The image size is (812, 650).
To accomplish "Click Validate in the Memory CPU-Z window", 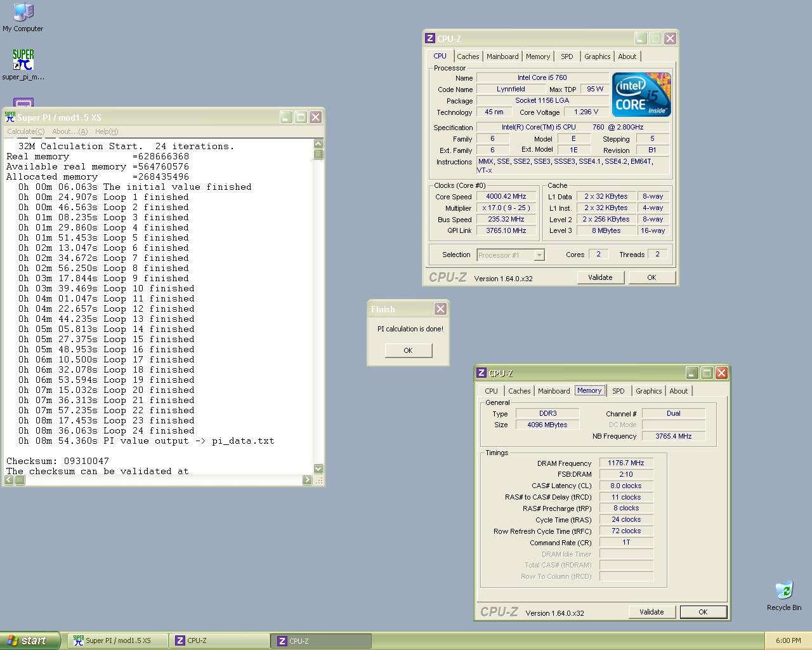I will point(652,612).
